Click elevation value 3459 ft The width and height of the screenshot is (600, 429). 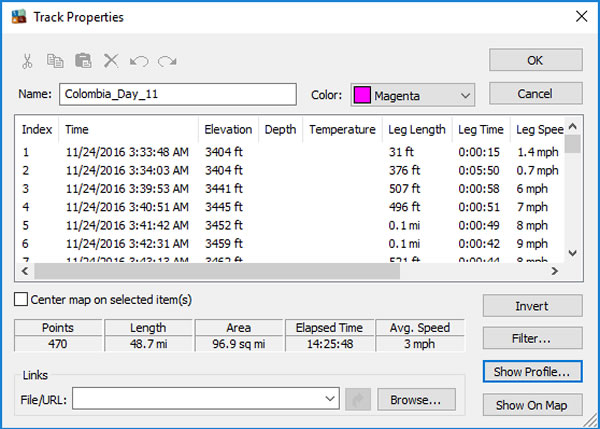point(224,244)
